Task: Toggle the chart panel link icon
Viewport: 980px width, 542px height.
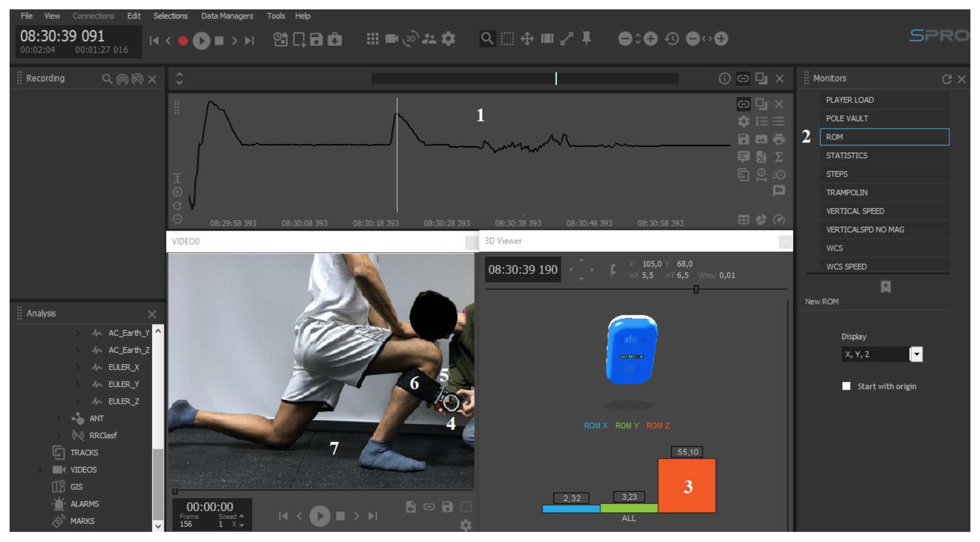Action: click(743, 104)
